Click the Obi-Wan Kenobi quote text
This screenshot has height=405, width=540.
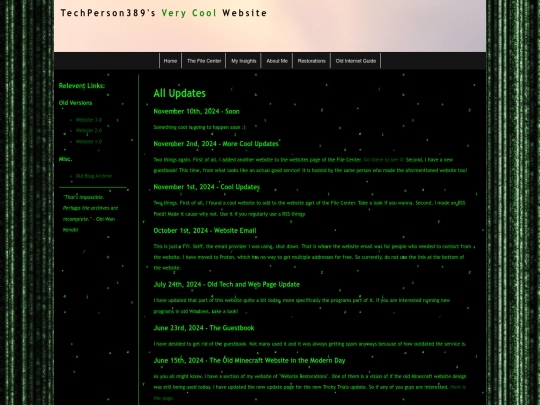pyautogui.click(x=90, y=214)
